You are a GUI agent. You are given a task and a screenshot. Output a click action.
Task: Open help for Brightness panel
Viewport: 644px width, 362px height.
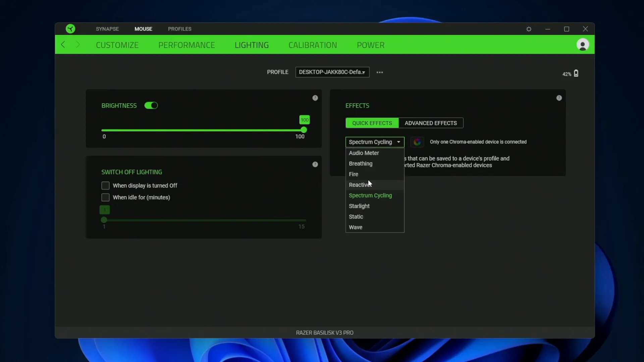[x=315, y=98]
